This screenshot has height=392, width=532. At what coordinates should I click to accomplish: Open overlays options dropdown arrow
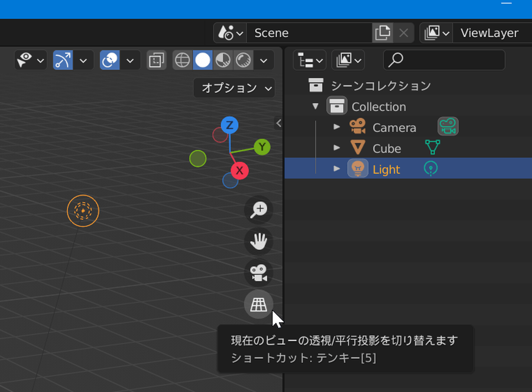pyautogui.click(x=130, y=60)
